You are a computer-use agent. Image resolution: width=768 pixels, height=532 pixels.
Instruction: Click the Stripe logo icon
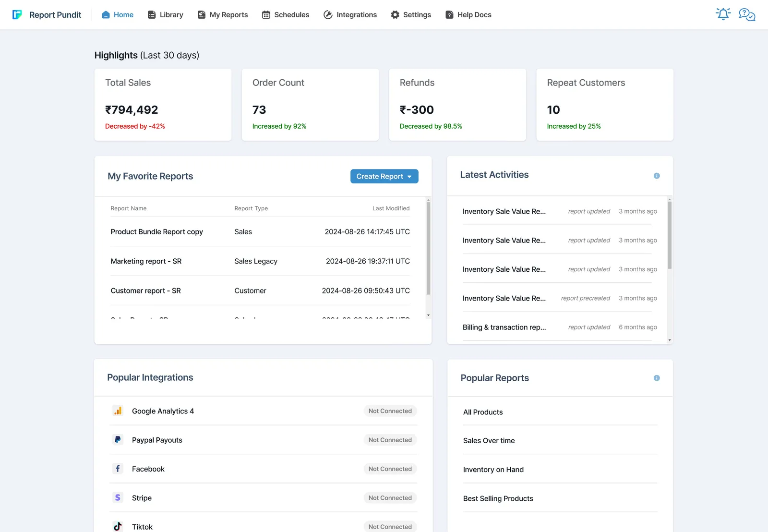point(118,497)
